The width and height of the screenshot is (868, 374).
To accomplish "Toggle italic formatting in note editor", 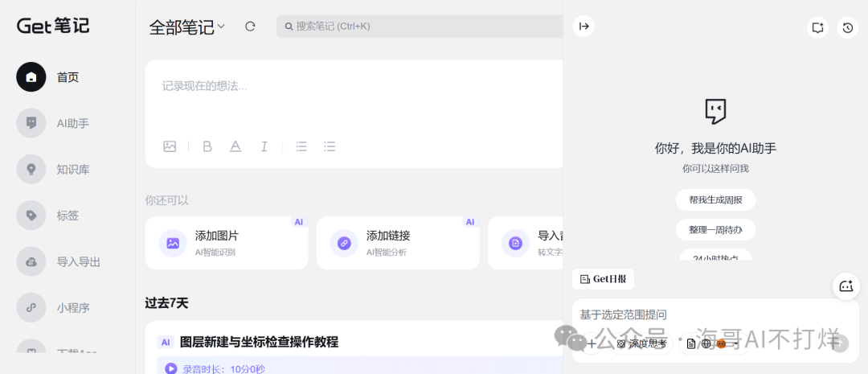I will tap(264, 146).
